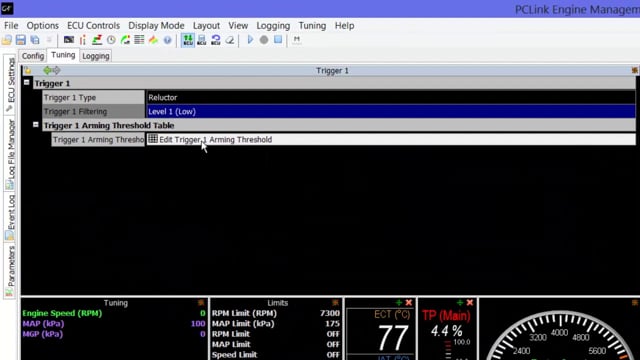Open the Tuning menu
Viewport: 640px width, 360px height.
click(x=312, y=25)
